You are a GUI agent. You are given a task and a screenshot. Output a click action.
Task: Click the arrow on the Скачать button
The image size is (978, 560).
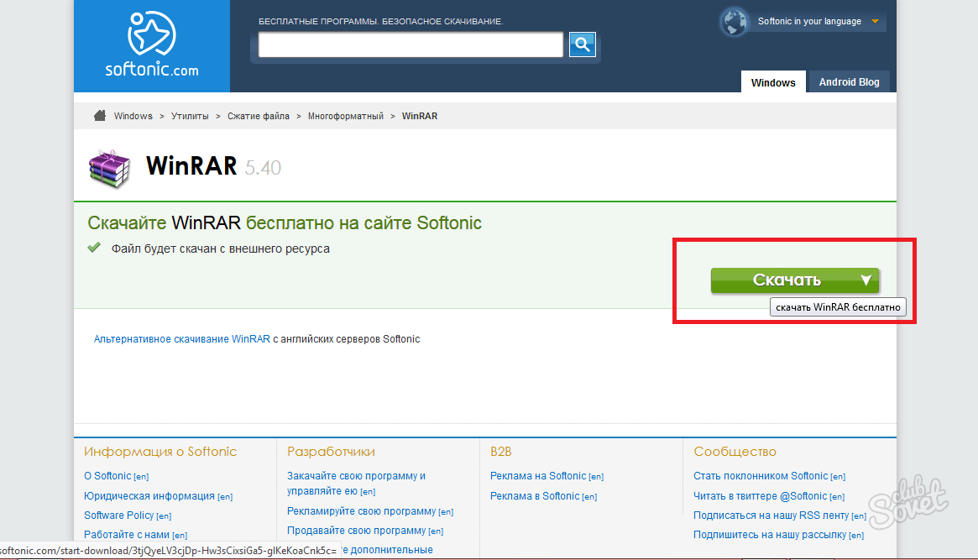[866, 280]
